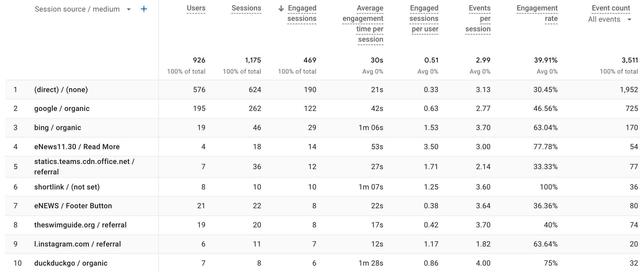Click Engaged sessions per user header
The width and height of the screenshot is (644, 274).
click(x=424, y=19)
